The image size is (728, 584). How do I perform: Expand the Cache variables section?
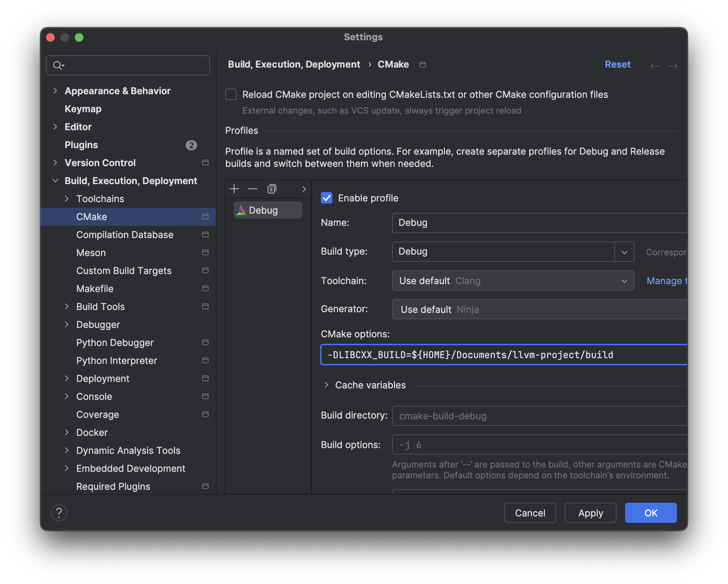pyautogui.click(x=326, y=385)
